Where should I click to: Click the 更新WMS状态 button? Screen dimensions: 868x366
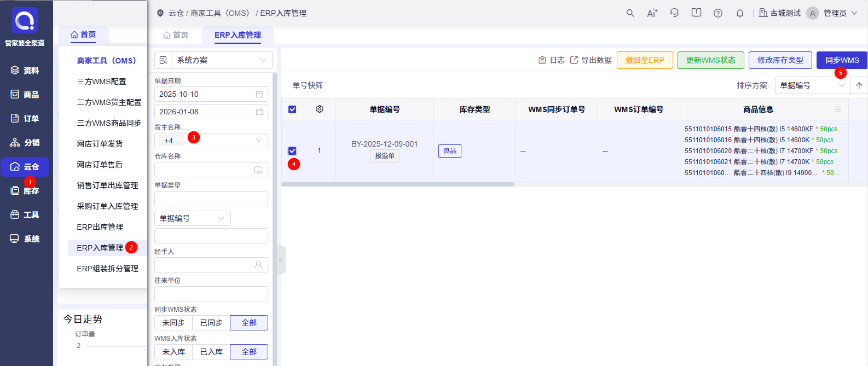pyautogui.click(x=711, y=60)
